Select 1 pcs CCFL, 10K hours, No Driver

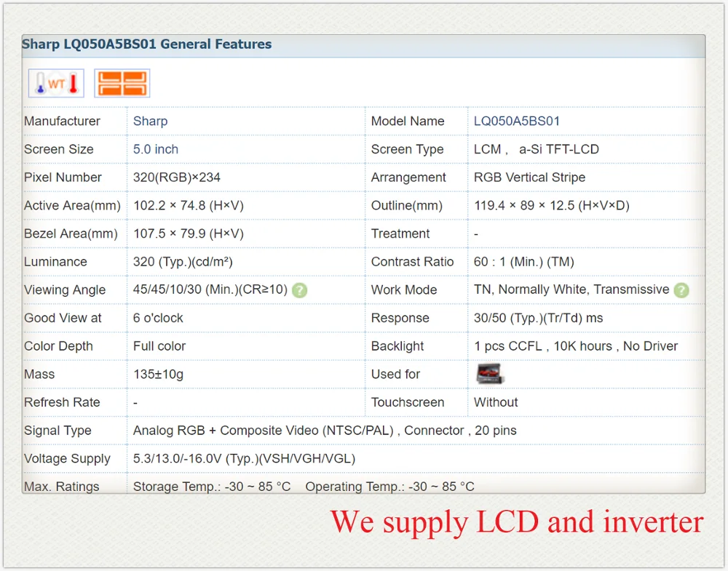point(576,346)
